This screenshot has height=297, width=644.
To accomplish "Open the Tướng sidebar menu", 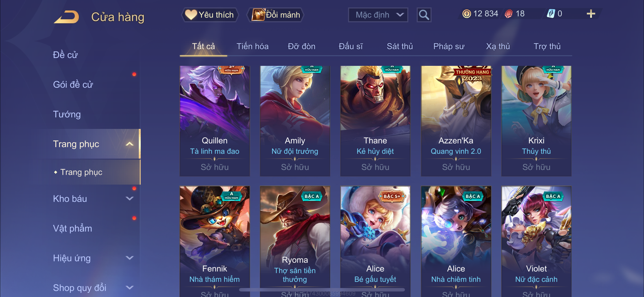I will tap(67, 114).
